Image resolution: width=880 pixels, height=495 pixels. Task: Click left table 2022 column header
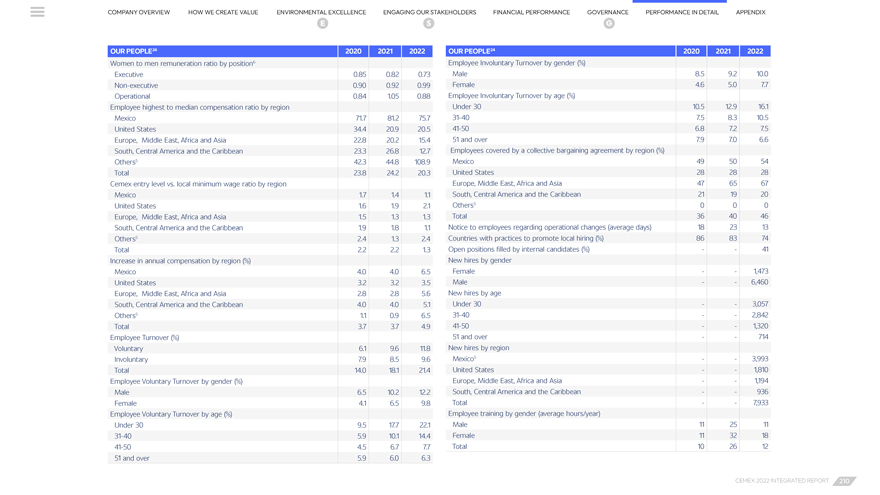417,51
